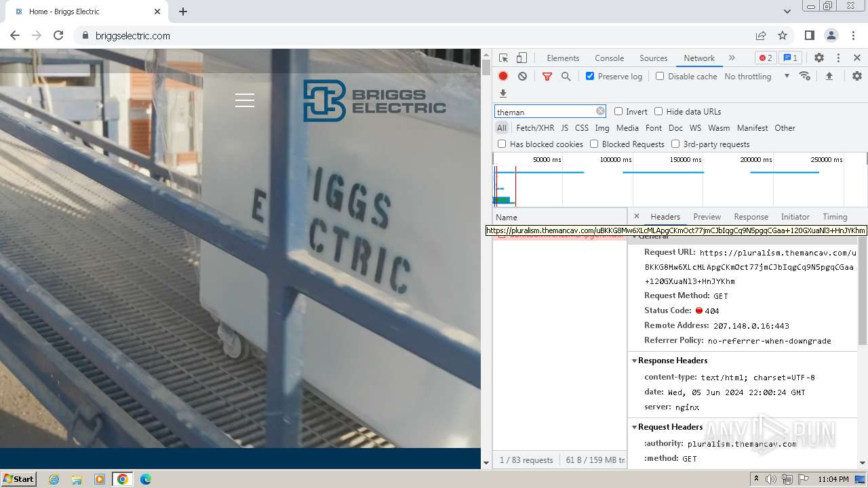Open Internet Explorer from taskbar

click(54, 479)
